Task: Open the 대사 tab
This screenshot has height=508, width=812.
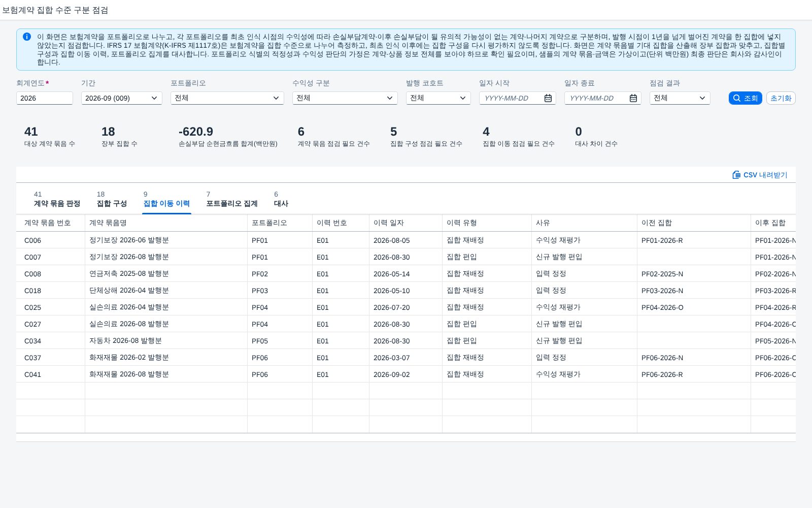Action: click(x=281, y=199)
